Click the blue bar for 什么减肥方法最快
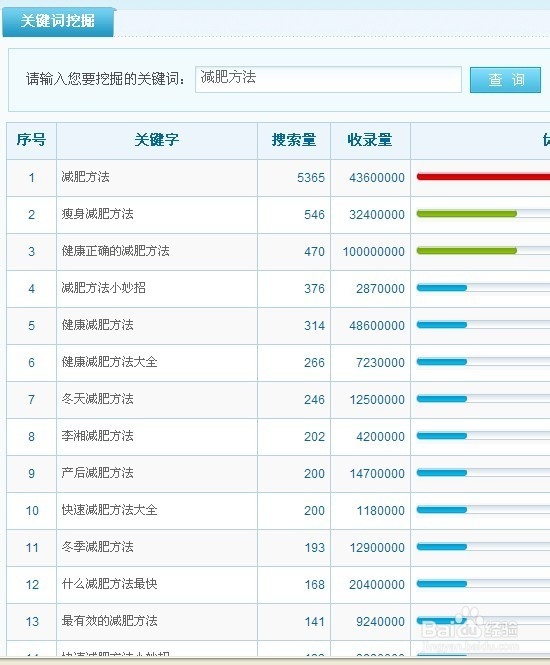 (442, 584)
